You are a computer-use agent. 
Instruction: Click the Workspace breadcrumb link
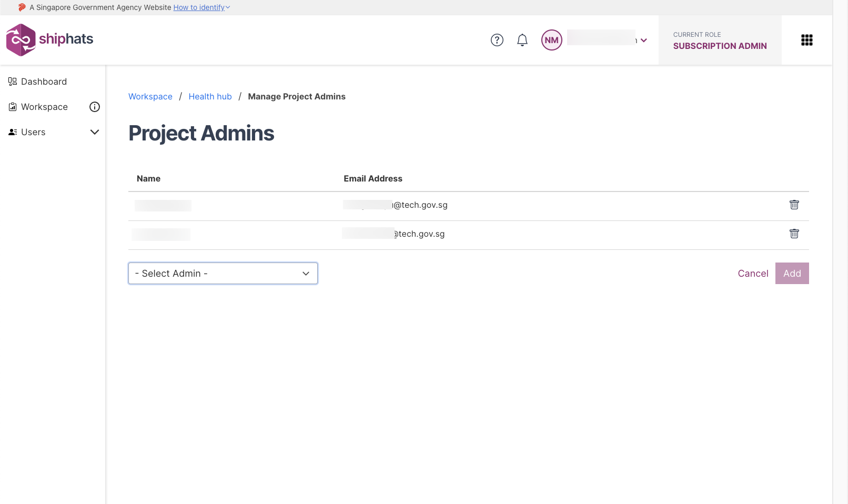(x=150, y=96)
